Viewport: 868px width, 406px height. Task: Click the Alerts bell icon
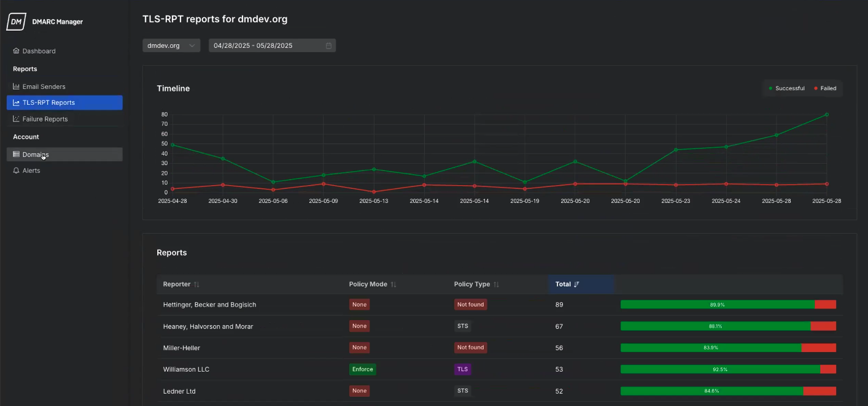point(17,170)
